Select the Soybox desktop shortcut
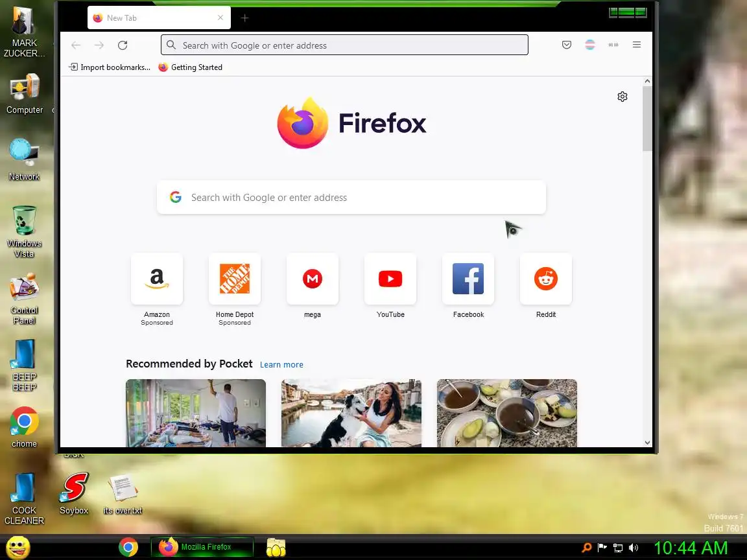 (x=74, y=494)
